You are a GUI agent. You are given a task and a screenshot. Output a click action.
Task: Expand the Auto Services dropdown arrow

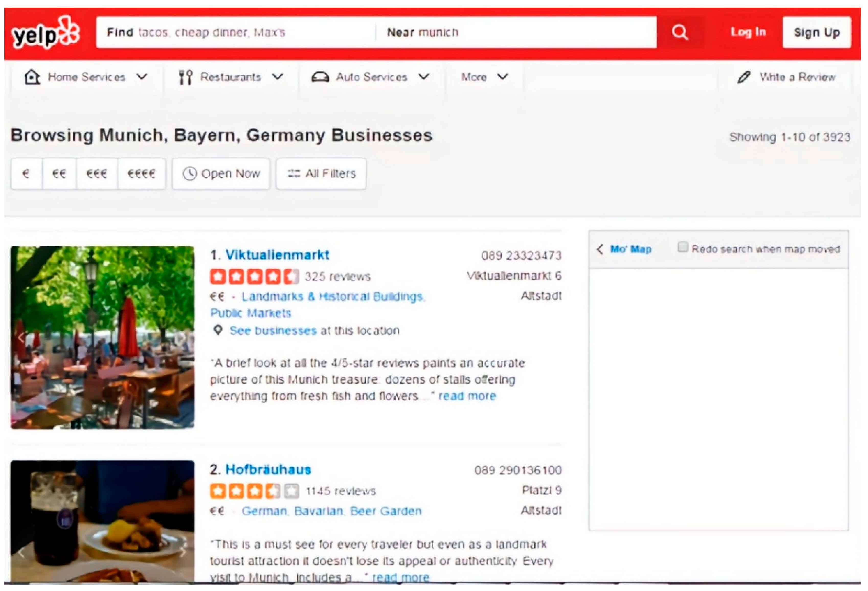pos(424,77)
